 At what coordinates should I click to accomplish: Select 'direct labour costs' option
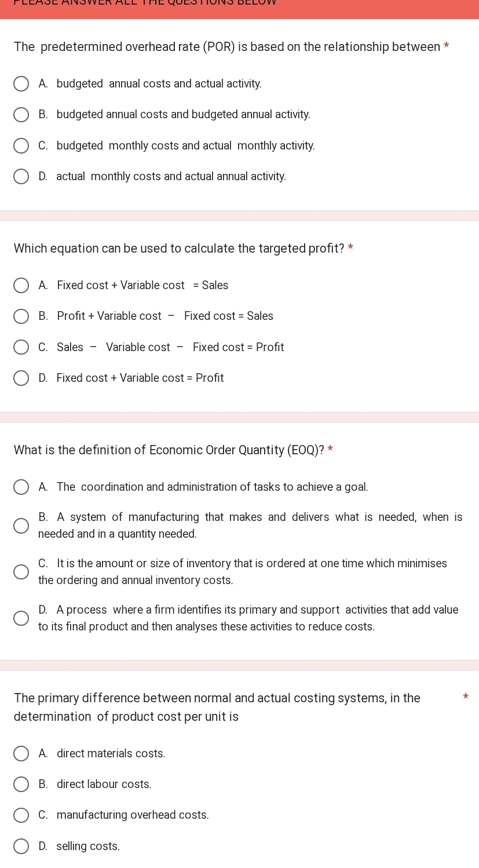21,785
